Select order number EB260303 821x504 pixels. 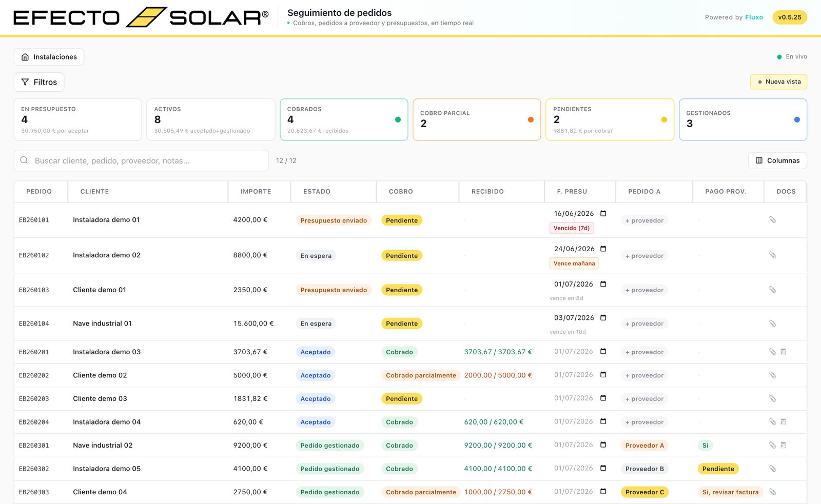(34, 492)
